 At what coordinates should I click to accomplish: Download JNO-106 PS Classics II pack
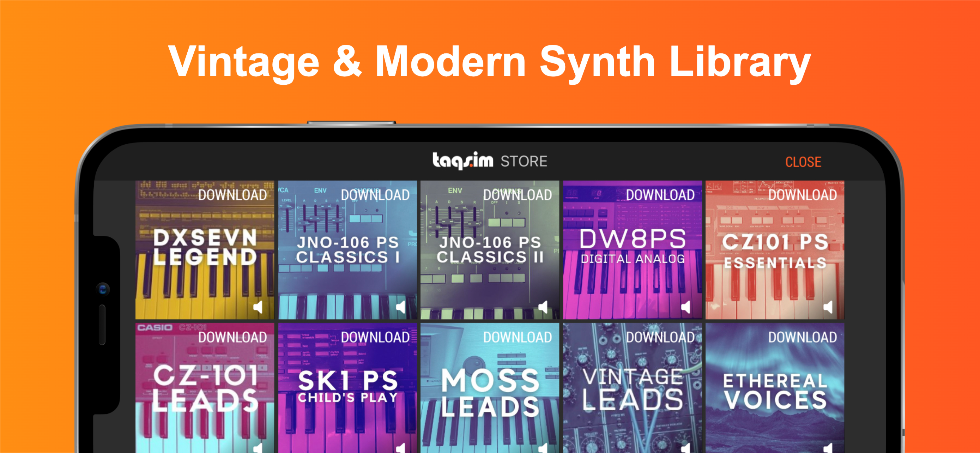pyautogui.click(x=518, y=195)
